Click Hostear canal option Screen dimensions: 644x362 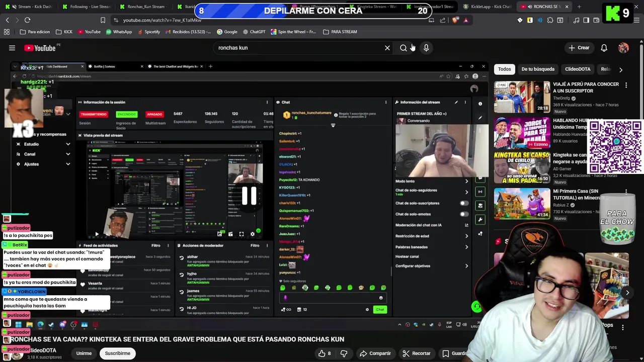(x=407, y=256)
